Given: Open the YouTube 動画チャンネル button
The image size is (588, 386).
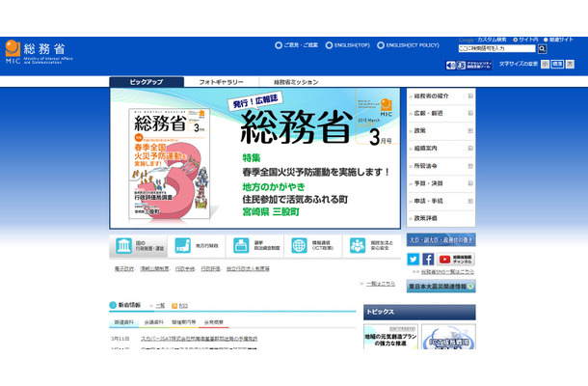Looking at the screenshot, I should point(456,259).
